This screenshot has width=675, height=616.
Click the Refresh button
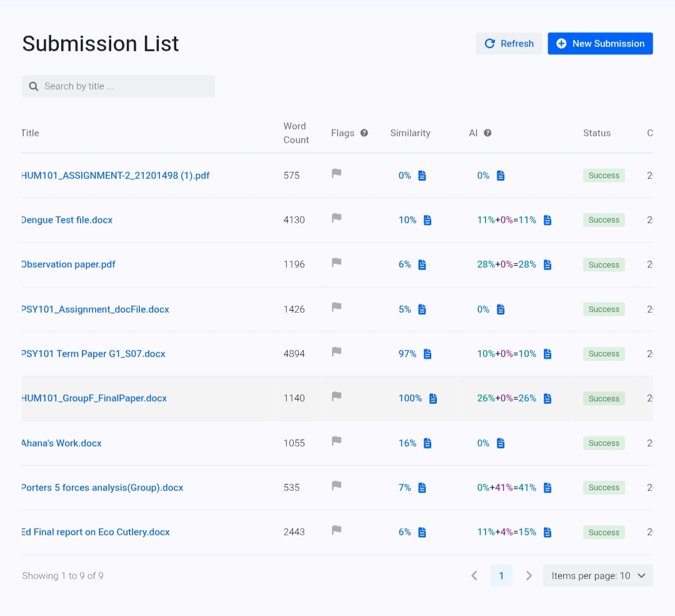509,44
